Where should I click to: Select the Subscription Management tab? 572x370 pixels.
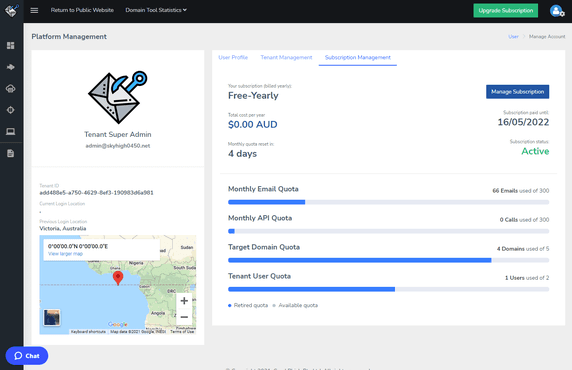[x=358, y=57]
